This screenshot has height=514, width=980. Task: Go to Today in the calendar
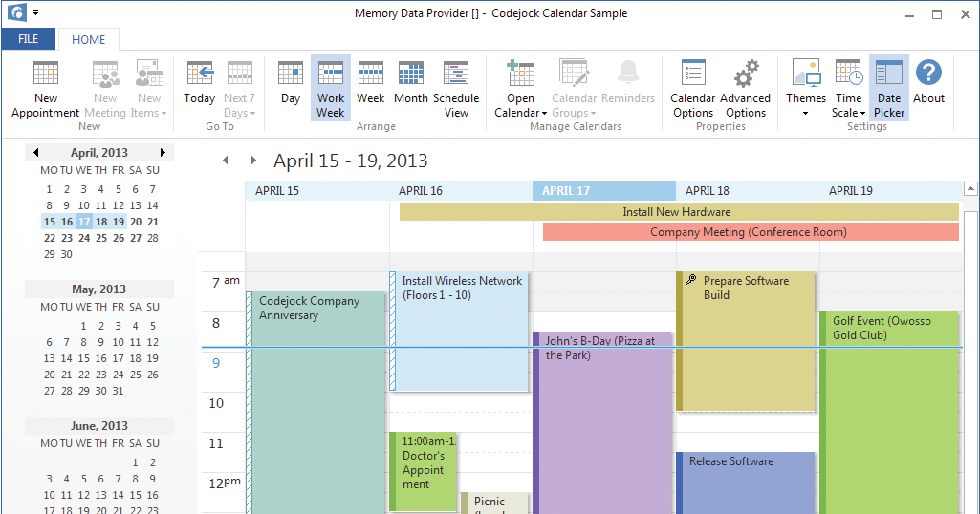200,75
